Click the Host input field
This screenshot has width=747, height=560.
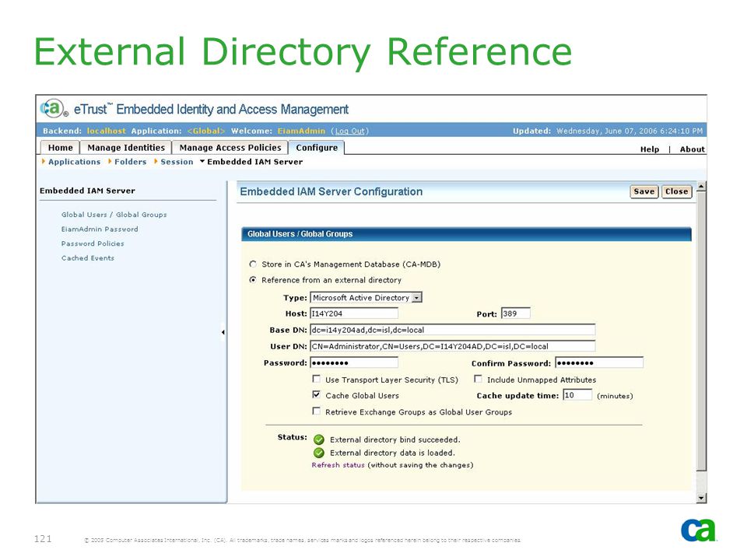pos(354,313)
